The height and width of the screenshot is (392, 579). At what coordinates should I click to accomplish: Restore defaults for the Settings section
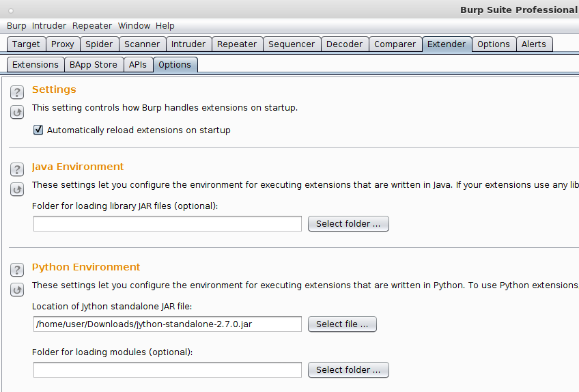(17, 112)
